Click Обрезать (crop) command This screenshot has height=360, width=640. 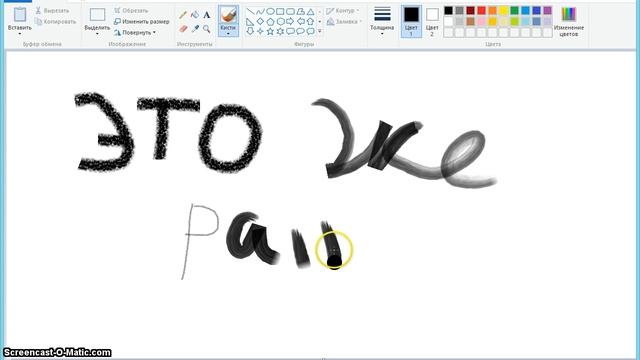click(x=131, y=11)
